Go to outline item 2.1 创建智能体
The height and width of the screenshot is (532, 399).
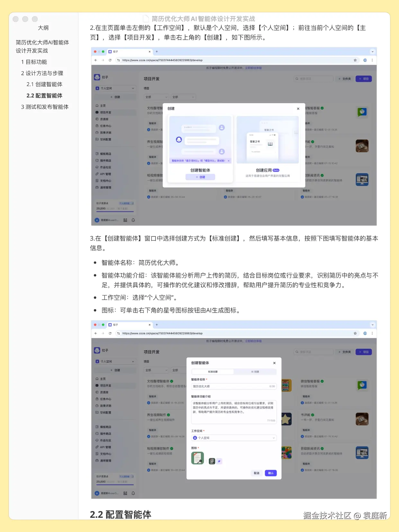tap(44, 84)
